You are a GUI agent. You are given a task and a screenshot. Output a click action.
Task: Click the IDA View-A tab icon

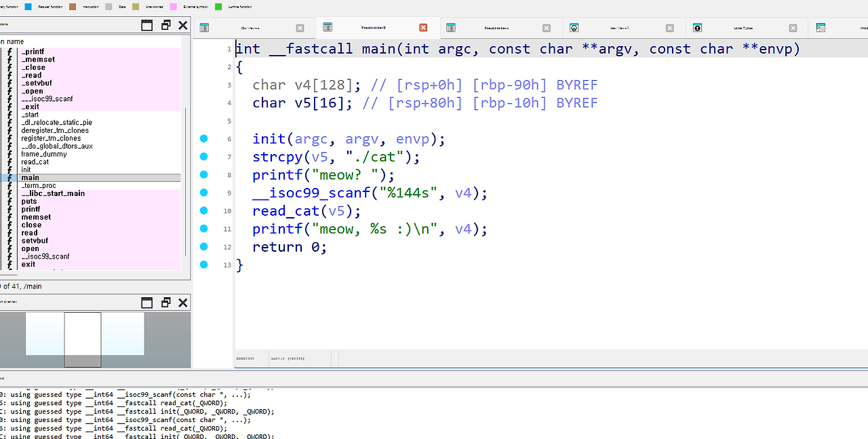204,28
